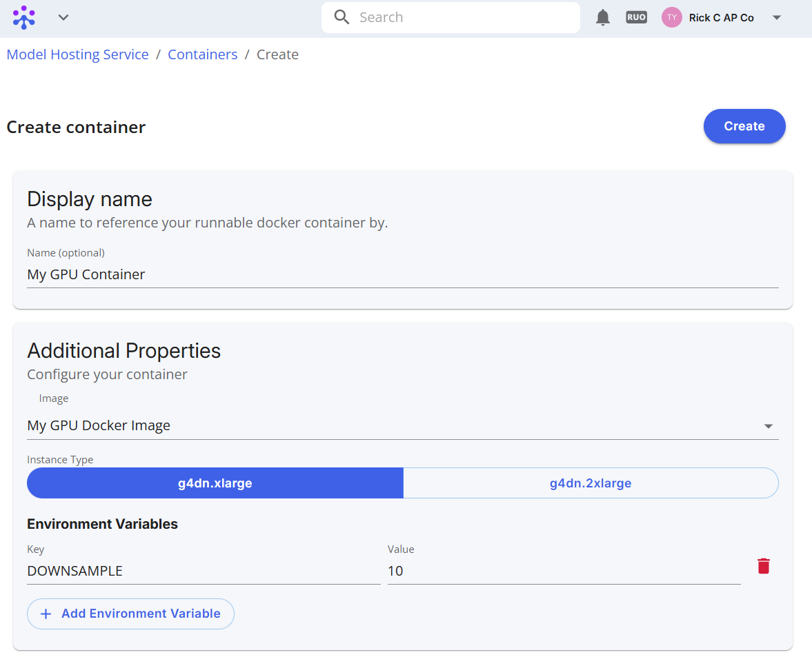The width and height of the screenshot is (812, 657).
Task: Click the RUO badge icon
Action: click(x=637, y=17)
